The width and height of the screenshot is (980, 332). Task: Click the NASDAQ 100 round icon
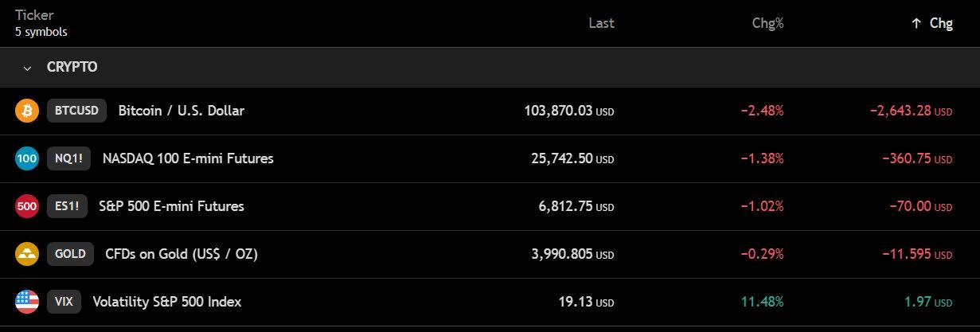(27, 158)
